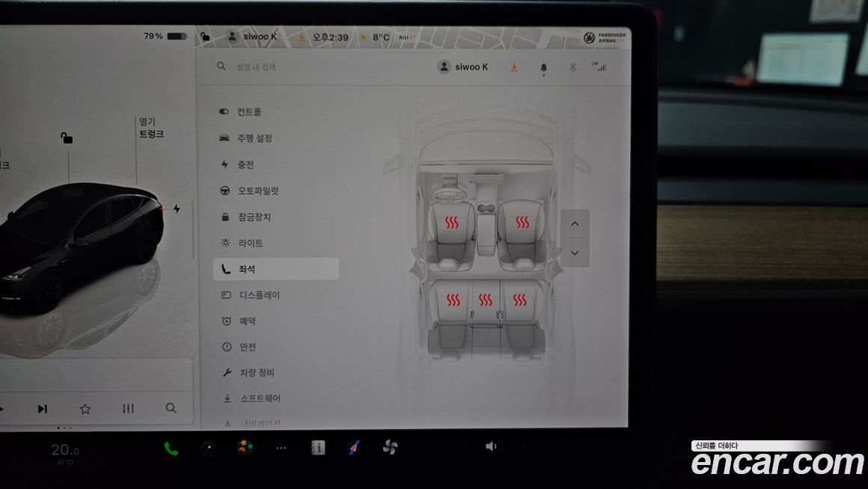The height and width of the screenshot is (489, 868).
Task: Open the siwoo K profile dropdown
Action: pos(463,67)
